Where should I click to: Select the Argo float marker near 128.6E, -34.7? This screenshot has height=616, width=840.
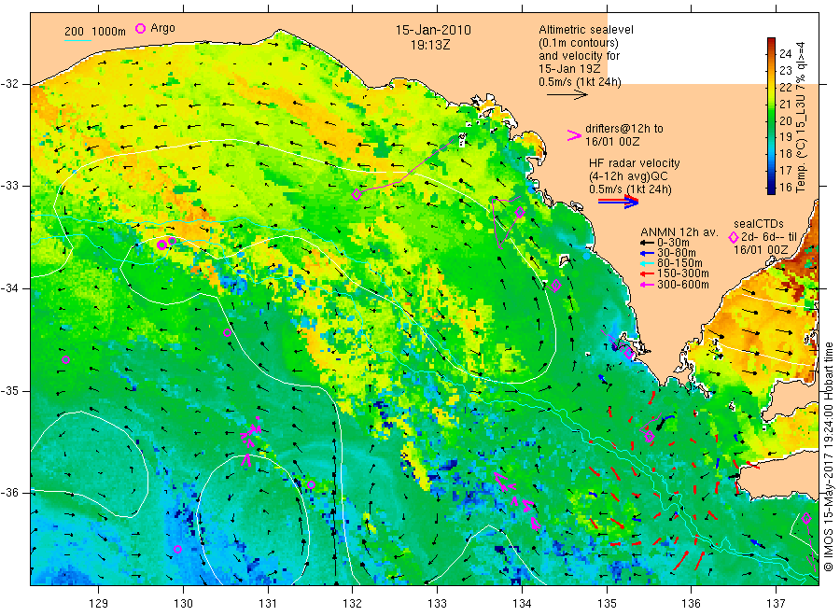66,359
